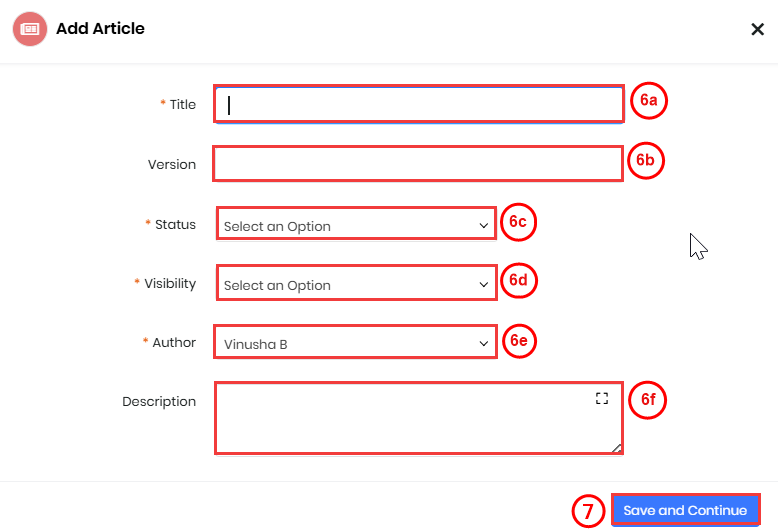
Task: Click the Add Article header icon
Action: [x=30, y=29]
